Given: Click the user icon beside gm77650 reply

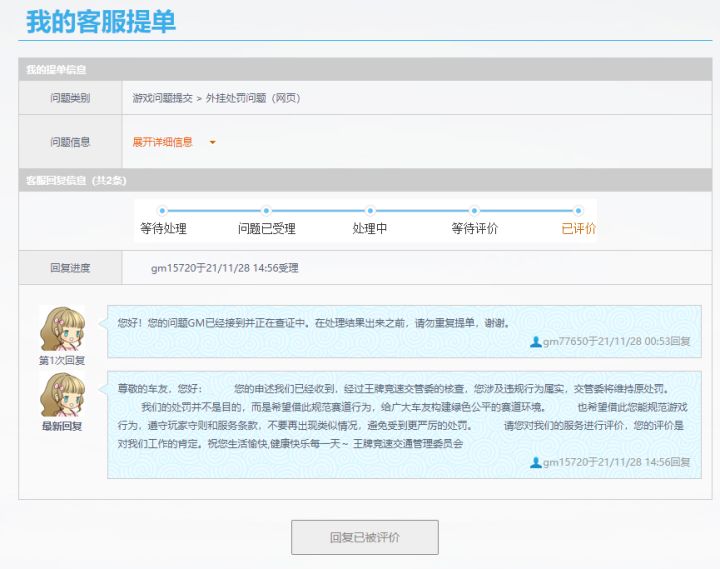Looking at the screenshot, I should pos(535,342).
